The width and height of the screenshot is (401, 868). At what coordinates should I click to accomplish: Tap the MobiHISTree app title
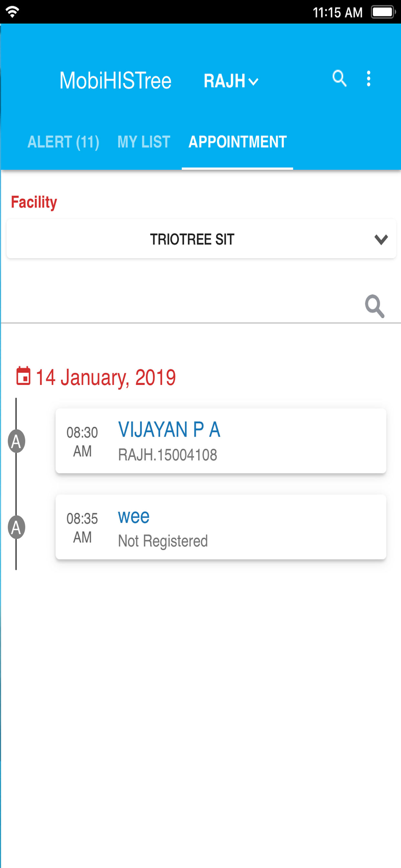tap(115, 81)
